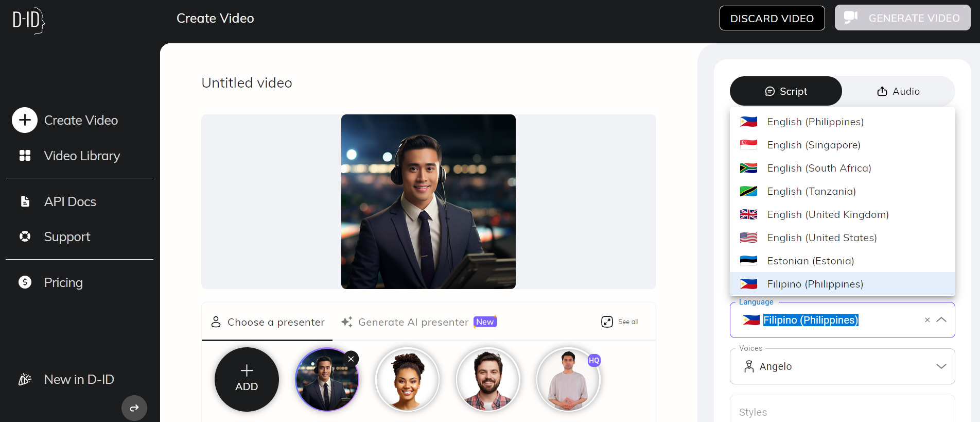
Task: Choose Filipino (Philippines) in the dropdown list
Action: tap(843, 284)
